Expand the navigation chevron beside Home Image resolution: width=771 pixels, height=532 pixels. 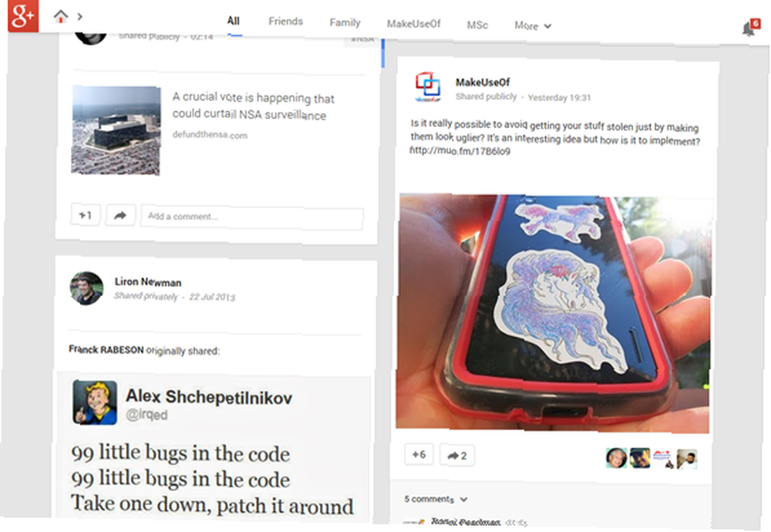[79, 17]
